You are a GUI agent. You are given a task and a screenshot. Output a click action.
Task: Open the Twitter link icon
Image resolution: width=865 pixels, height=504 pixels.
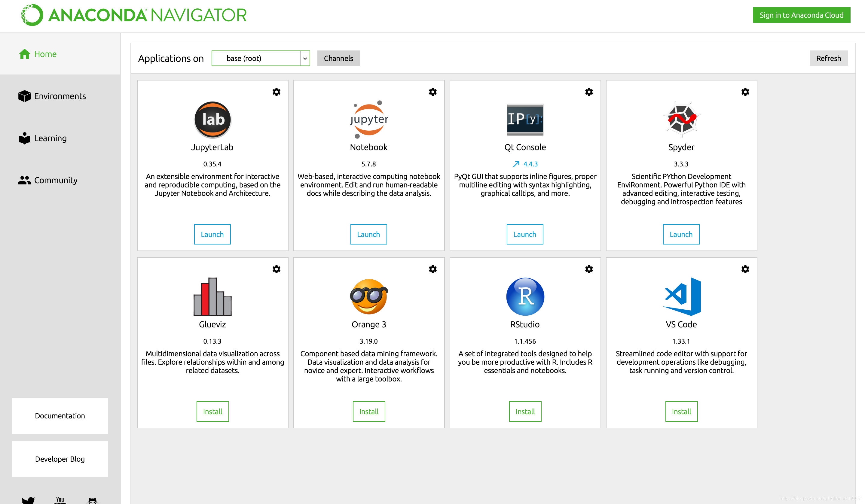(x=28, y=501)
